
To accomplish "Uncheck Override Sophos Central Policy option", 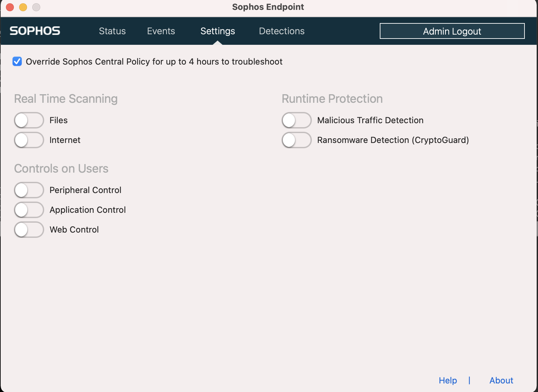I will pos(17,61).
